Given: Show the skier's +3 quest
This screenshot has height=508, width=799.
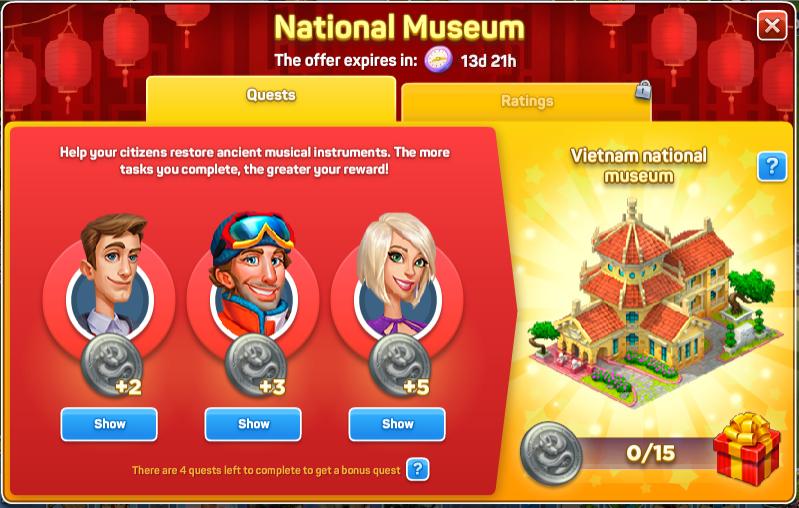Looking at the screenshot, I should (x=253, y=424).
